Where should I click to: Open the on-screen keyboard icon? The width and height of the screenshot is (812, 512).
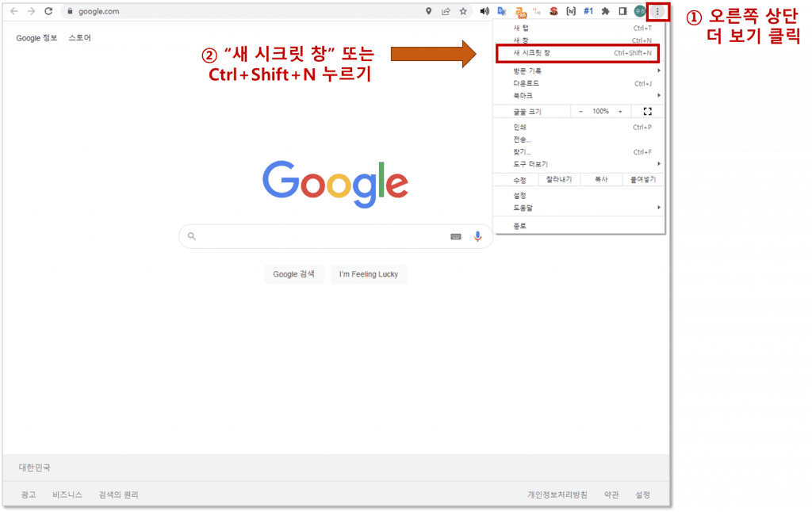pyautogui.click(x=456, y=237)
